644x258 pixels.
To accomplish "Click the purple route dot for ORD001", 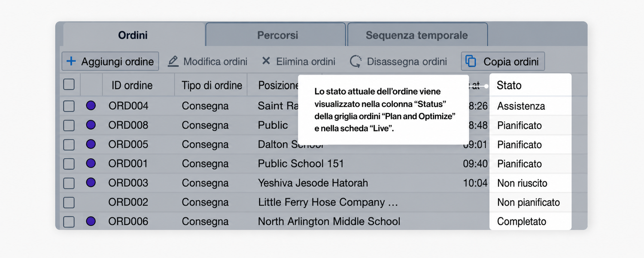I will (x=91, y=163).
